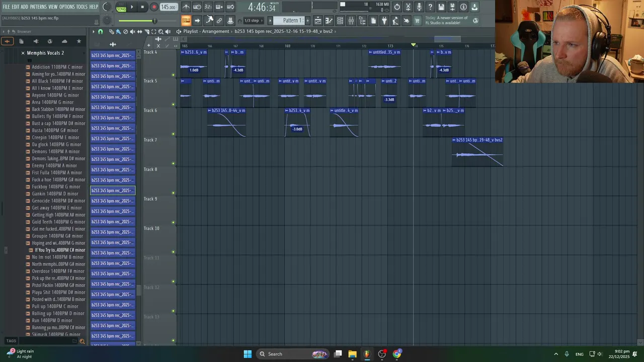The width and height of the screenshot is (644, 362).
Task: Click the red Record button
Action: pos(154,7)
